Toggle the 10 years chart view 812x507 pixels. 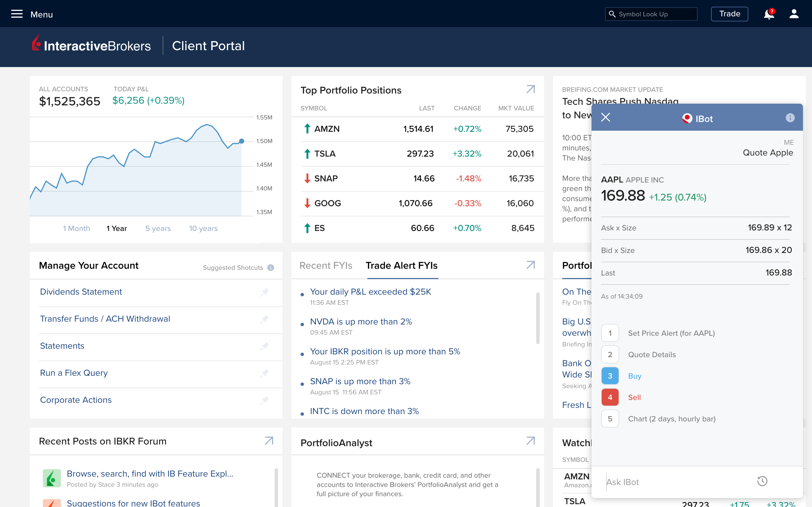(x=204, y=228)
